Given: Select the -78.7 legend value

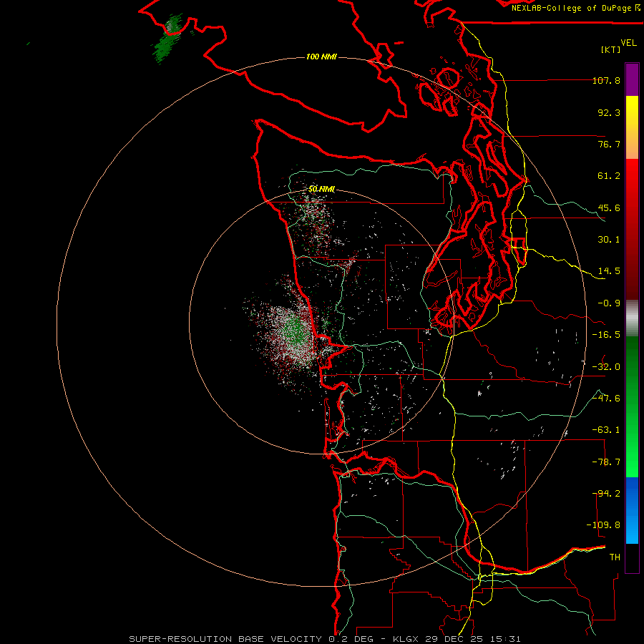Looking at the screenshot, I should coord(606,462).
